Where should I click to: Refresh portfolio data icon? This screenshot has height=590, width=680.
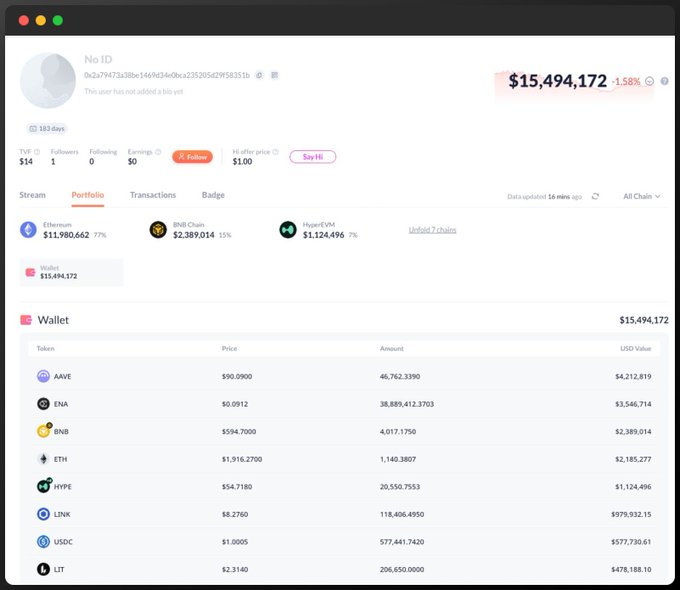pos(595,196)
